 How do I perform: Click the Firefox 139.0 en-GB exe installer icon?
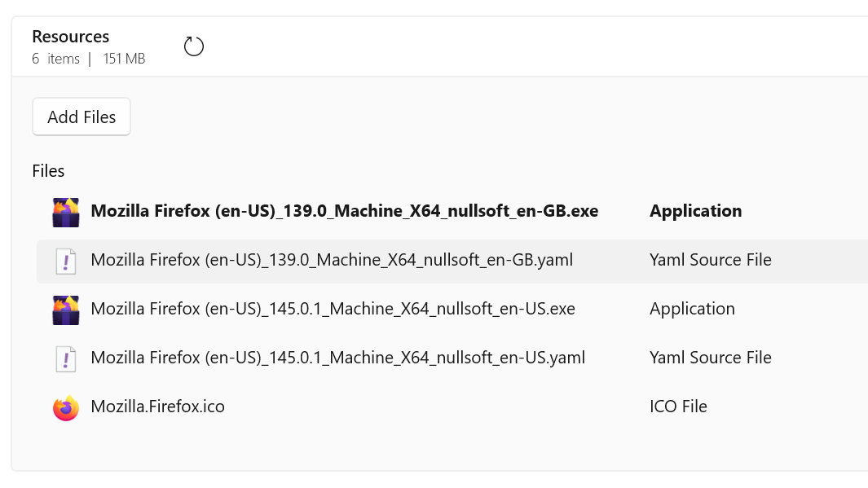(66, 212)
